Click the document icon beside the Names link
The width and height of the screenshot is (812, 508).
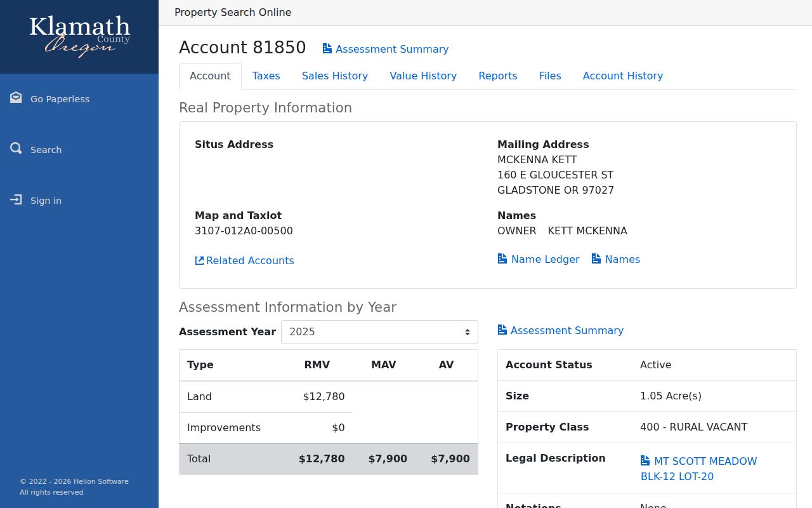click(596, 259)
